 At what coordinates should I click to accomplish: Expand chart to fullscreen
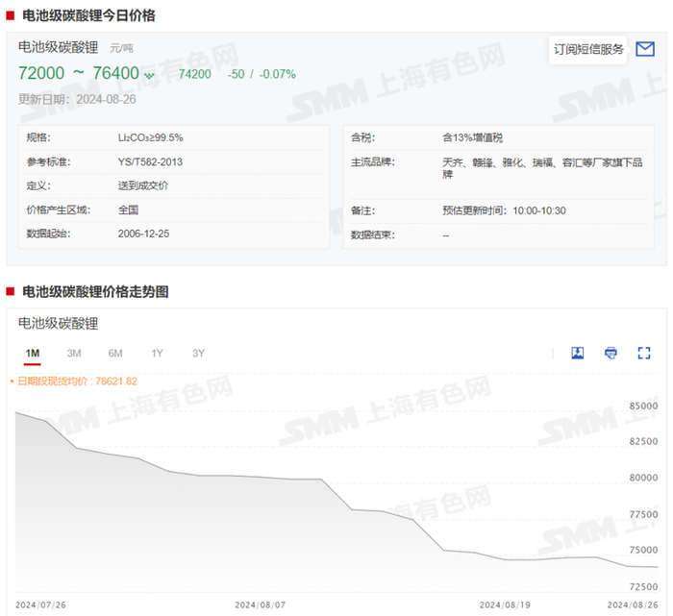point(644,353)
